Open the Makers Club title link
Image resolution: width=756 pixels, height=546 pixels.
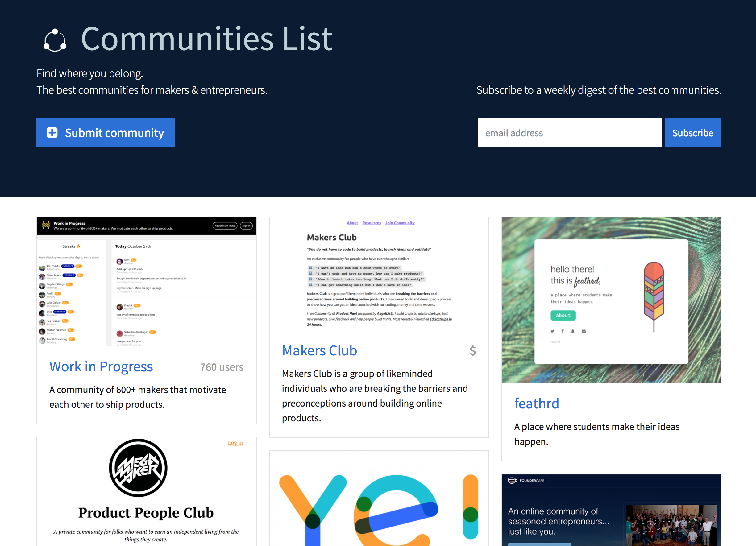pos(319,350)
